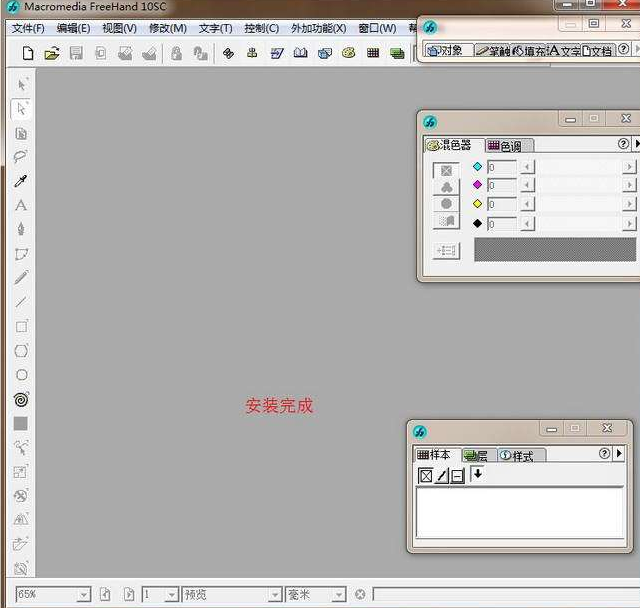Open the 视图(V) menu
This screenshot has height=608, width=640.
(120, 28)
